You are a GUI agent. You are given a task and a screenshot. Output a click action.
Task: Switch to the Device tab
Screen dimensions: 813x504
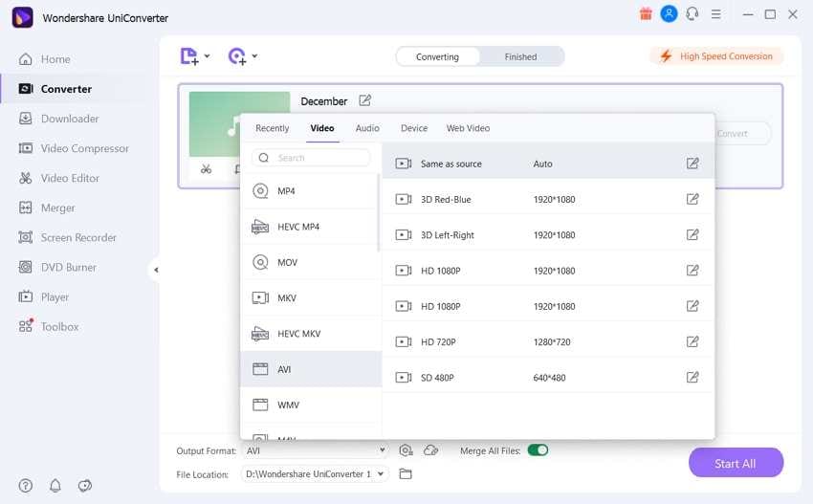tap(414, 128)
